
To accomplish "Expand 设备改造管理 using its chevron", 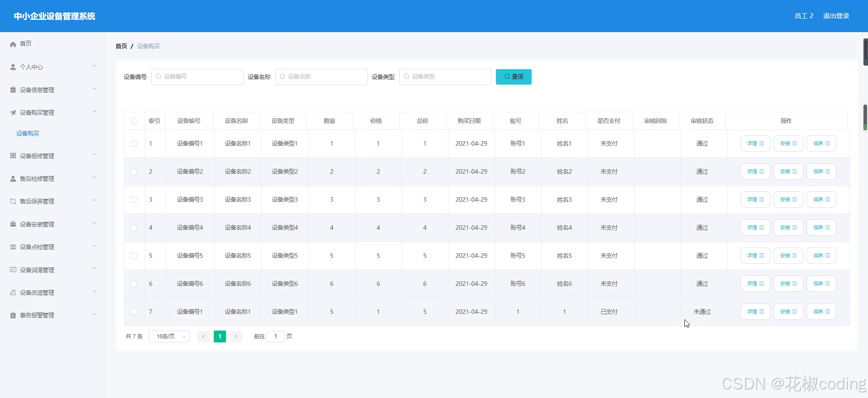I will (94, 292).
